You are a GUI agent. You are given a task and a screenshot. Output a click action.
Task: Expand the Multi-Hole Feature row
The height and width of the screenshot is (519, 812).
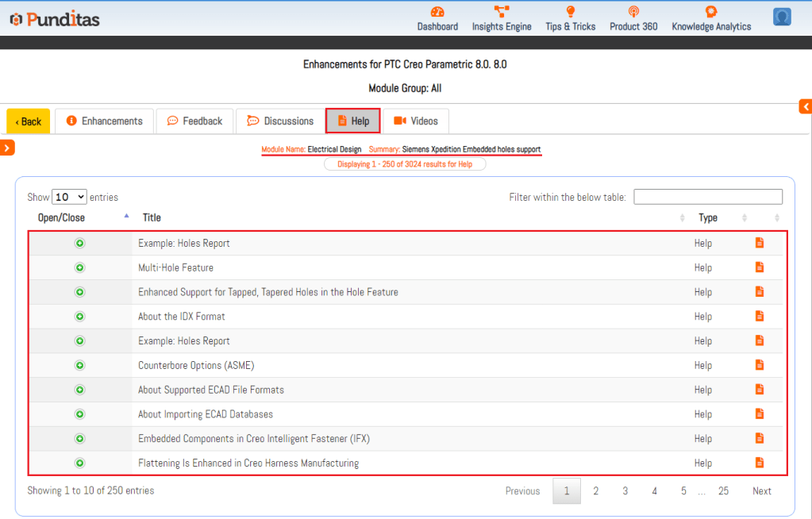pyautogui.click(x=80, y=267)
